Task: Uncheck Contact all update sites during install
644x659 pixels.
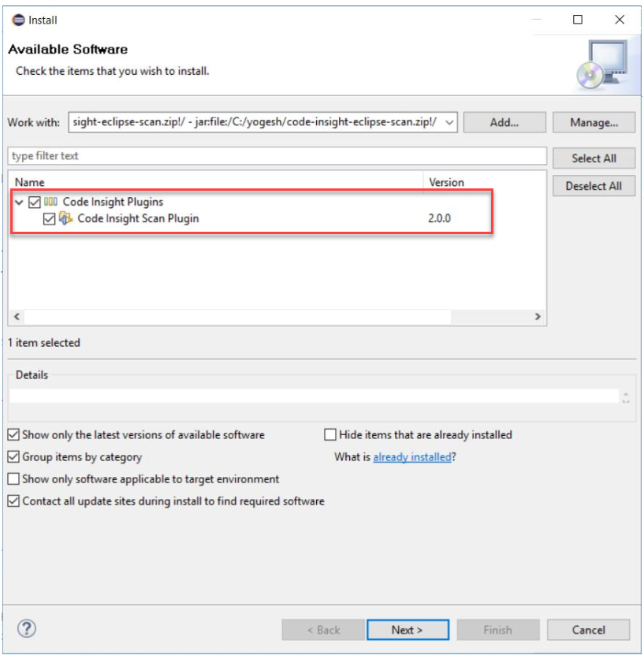Action: [x=13, y=501]
